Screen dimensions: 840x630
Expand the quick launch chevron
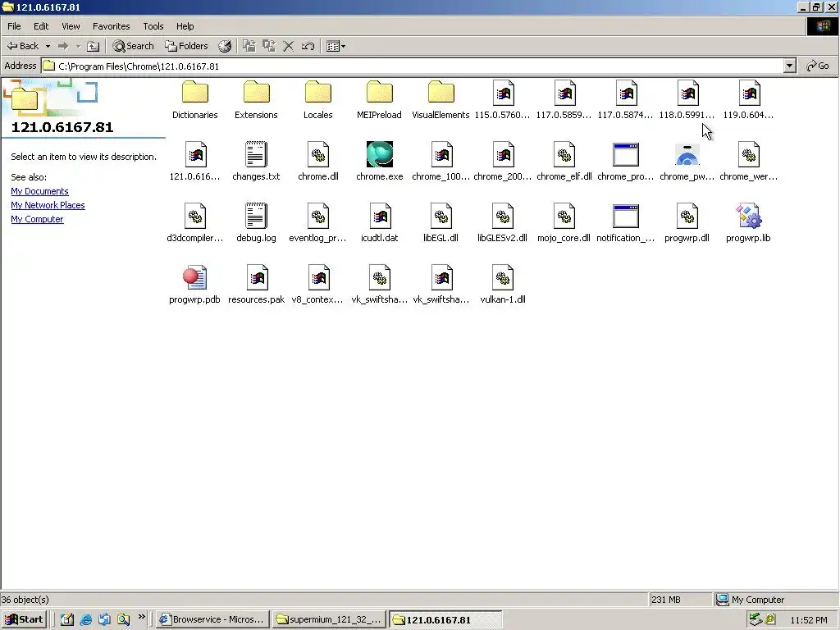coord(141,617)
